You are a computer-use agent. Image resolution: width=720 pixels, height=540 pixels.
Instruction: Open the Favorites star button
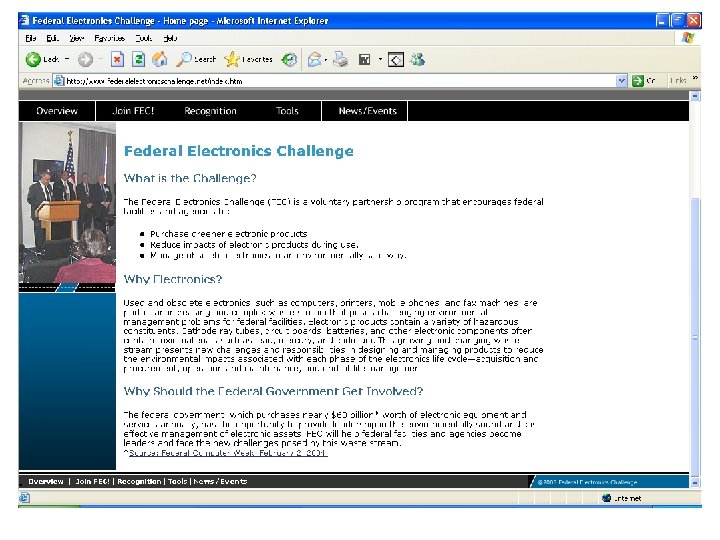(x=248, y=59)
